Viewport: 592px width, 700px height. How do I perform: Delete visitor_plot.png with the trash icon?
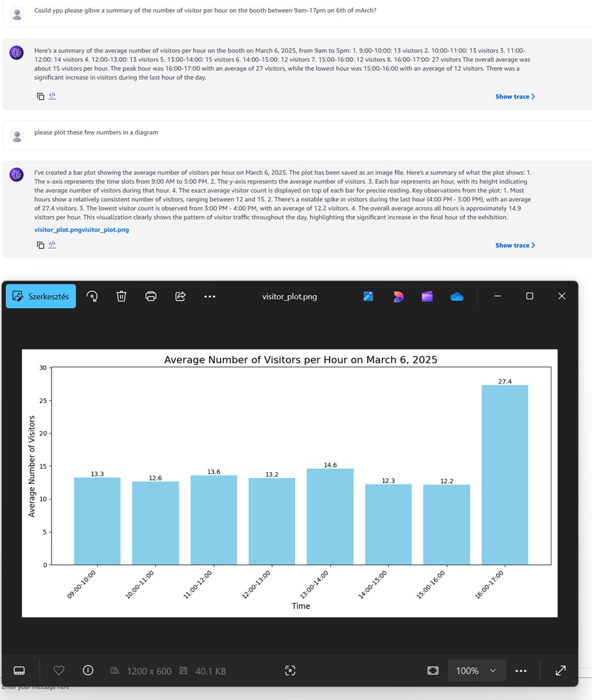point(121,296)
